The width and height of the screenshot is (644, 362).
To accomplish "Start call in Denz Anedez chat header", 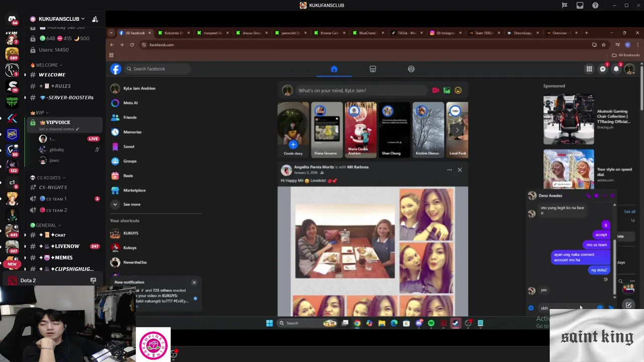I will click(588, 196).
